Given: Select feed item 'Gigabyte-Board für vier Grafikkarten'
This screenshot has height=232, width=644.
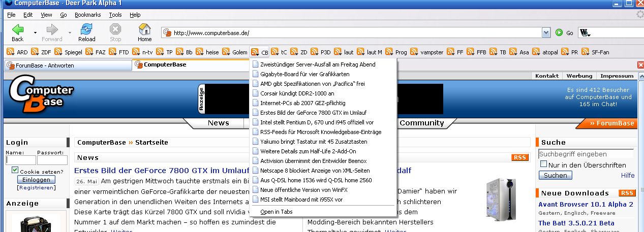Looking at the screenshot, I should point(323,74).
